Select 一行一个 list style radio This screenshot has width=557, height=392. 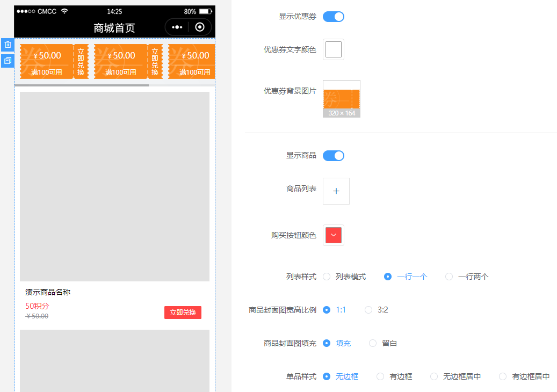[x=388, y=277]
